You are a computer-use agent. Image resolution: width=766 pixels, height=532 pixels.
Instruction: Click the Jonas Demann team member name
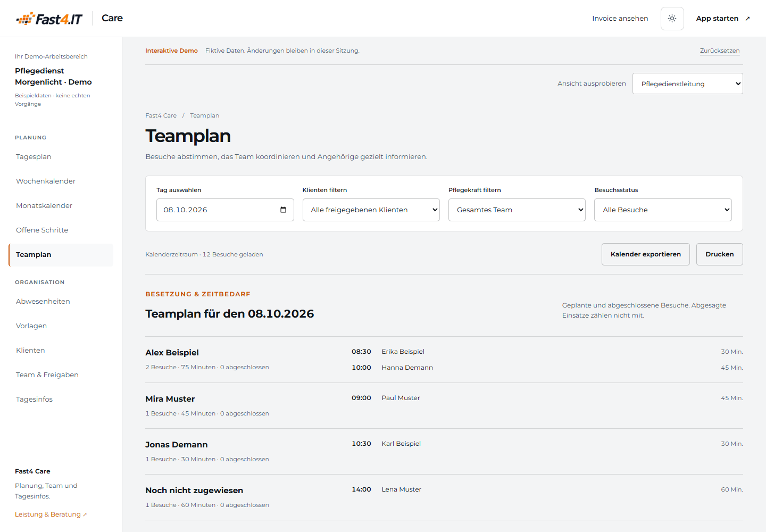(177, 445)
